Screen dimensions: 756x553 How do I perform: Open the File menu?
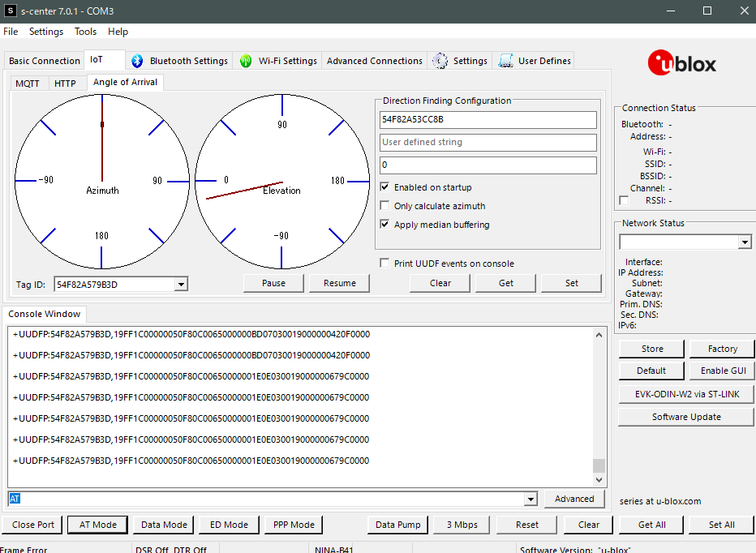[11, 32]
